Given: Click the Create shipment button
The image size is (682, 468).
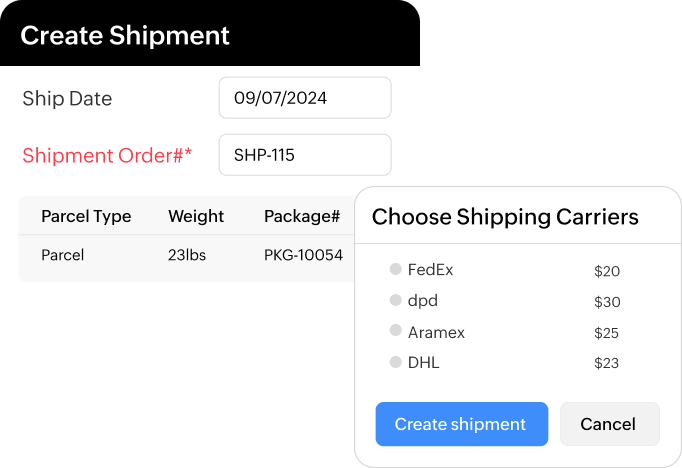Looking at the screenshot, I should pyautogui.click(x=461, y=424).
